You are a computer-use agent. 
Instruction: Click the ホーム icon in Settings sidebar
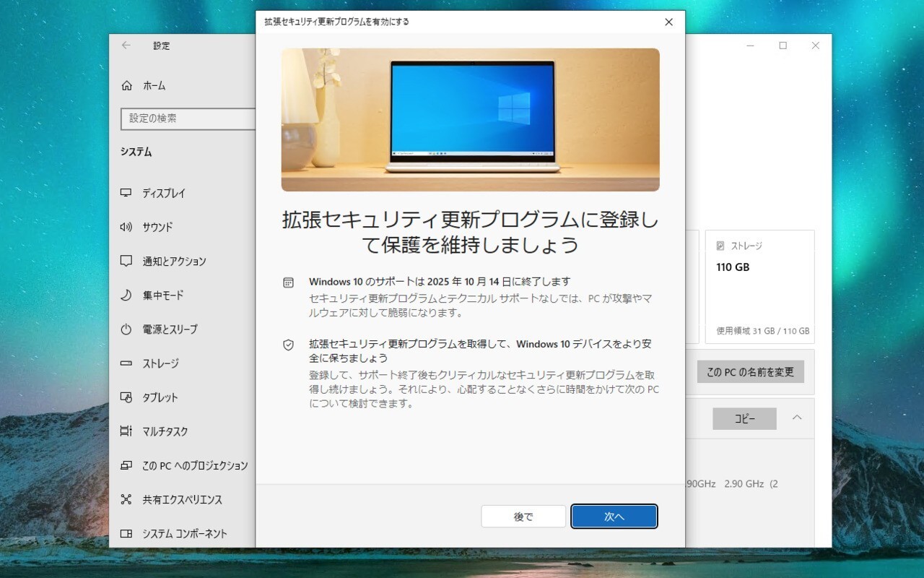tap(127, 85)
